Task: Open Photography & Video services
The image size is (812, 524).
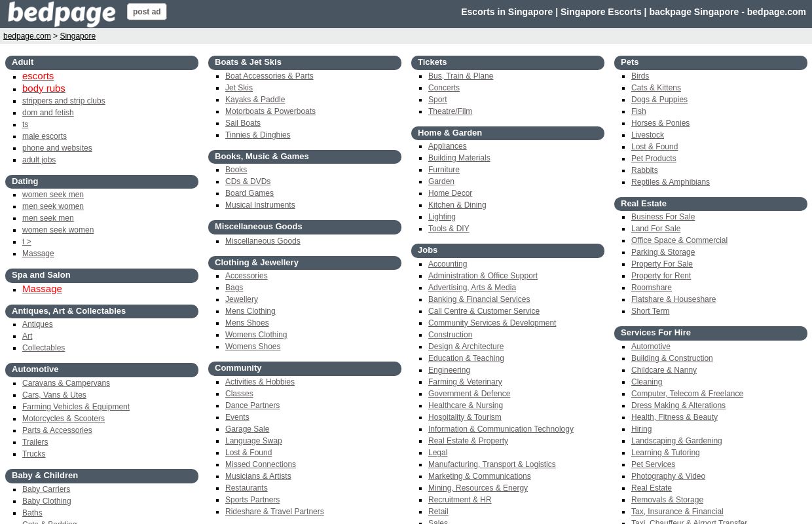Action: click(x=668, y=476)
